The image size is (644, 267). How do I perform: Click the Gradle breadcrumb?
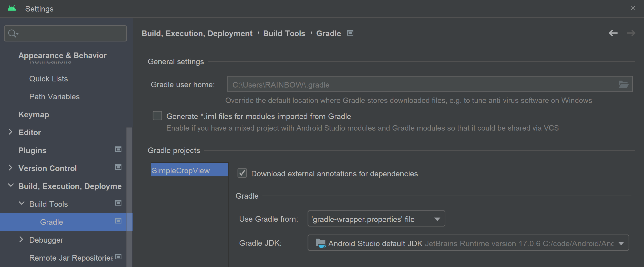coord(329,34)
